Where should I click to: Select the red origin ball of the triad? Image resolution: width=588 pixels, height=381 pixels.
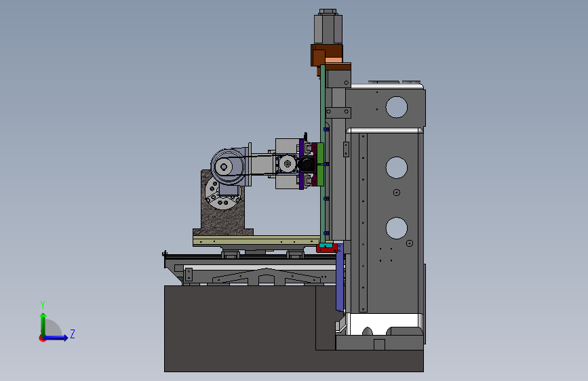coord(42,338)
